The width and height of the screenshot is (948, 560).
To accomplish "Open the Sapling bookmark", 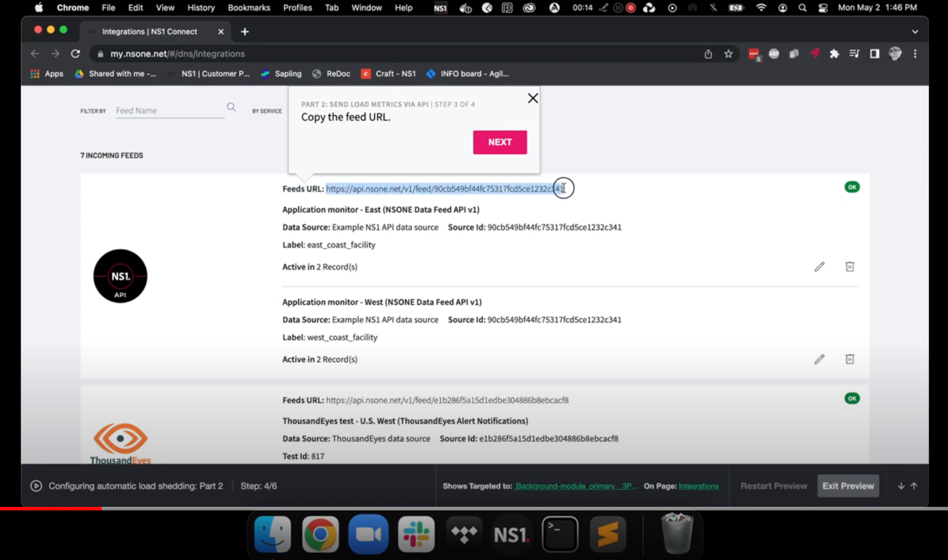I will tap(281, 74).
